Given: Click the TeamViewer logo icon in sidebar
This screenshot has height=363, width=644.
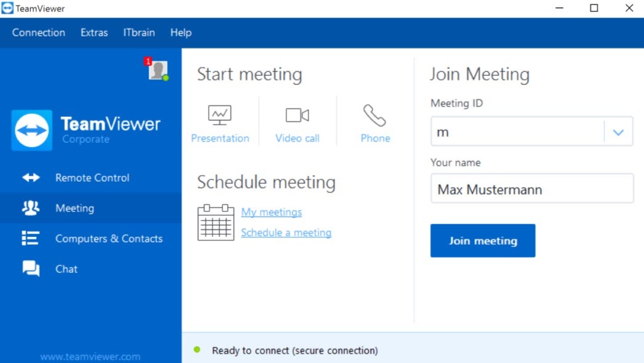Looking at the screenshot, I should [32, 130].
